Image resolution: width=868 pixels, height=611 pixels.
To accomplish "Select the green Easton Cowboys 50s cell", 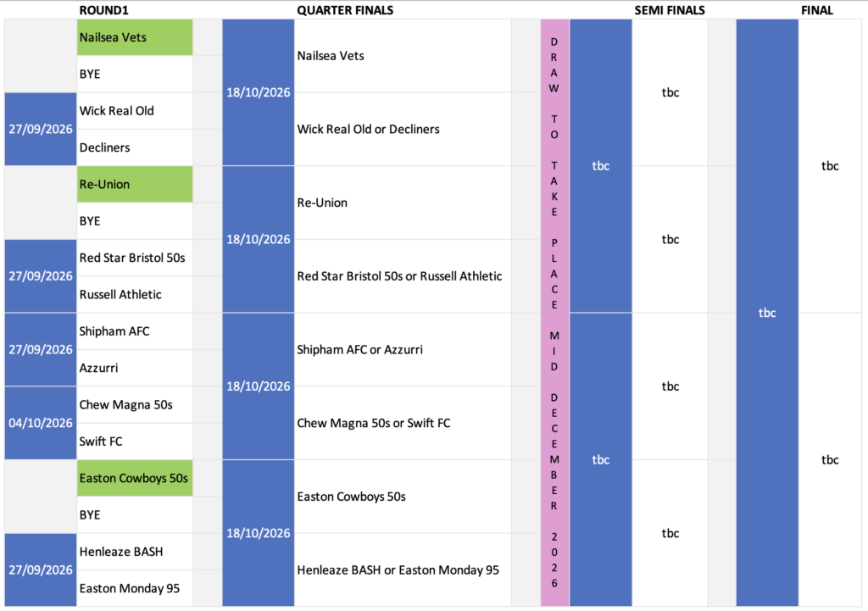I will coord(135,478).
